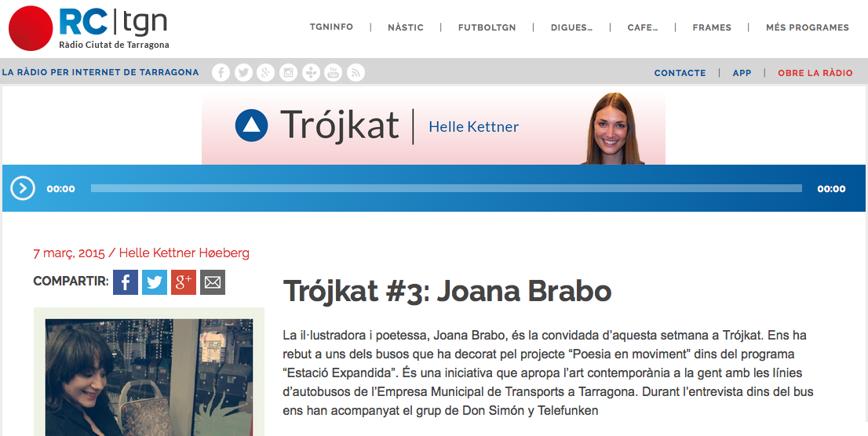Click the Facebook icon in the gray header bar
868x436 pixels.
[x=221, y=73]
